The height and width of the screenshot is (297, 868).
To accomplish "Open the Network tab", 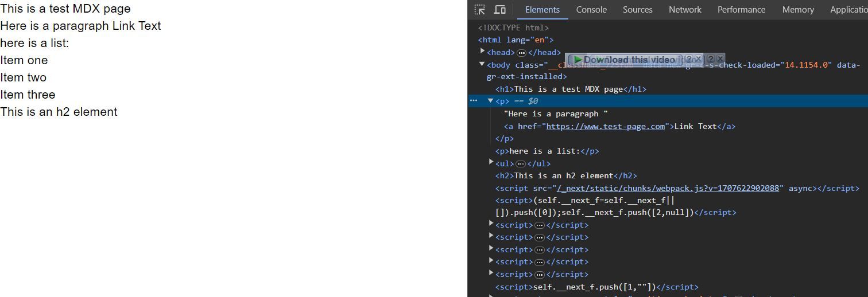I will pyautogui.click(x=685, y=10).
